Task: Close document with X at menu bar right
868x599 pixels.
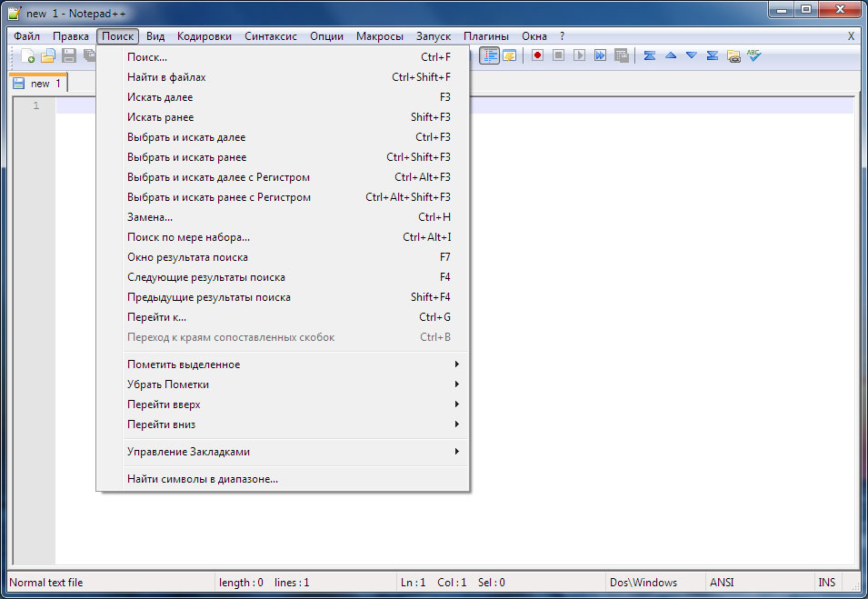Action: pyautogui.click(x=851, y=36)
